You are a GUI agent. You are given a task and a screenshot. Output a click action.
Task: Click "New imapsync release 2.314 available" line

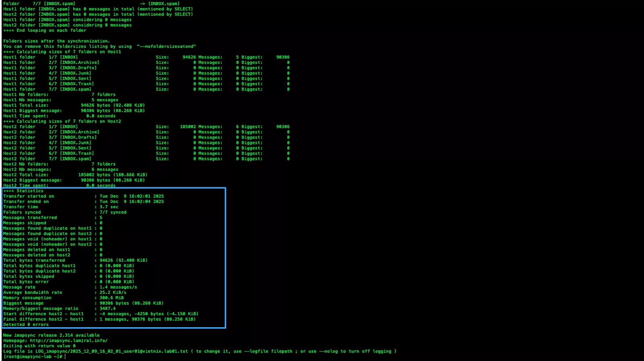(52, 335)
